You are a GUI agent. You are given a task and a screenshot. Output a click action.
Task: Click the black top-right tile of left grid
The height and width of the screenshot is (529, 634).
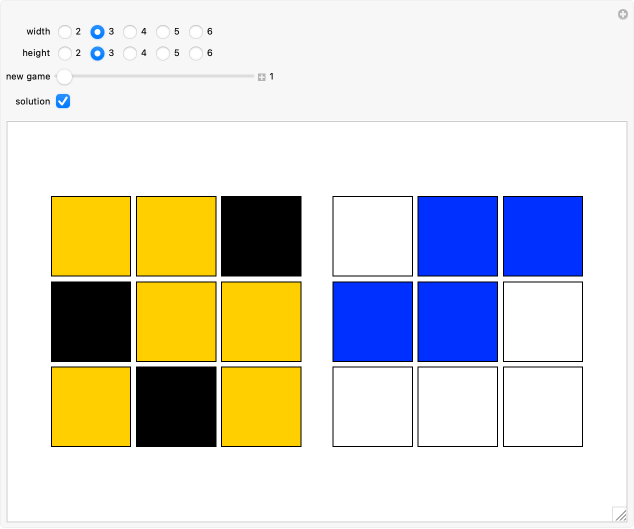(x=261, y=236)
